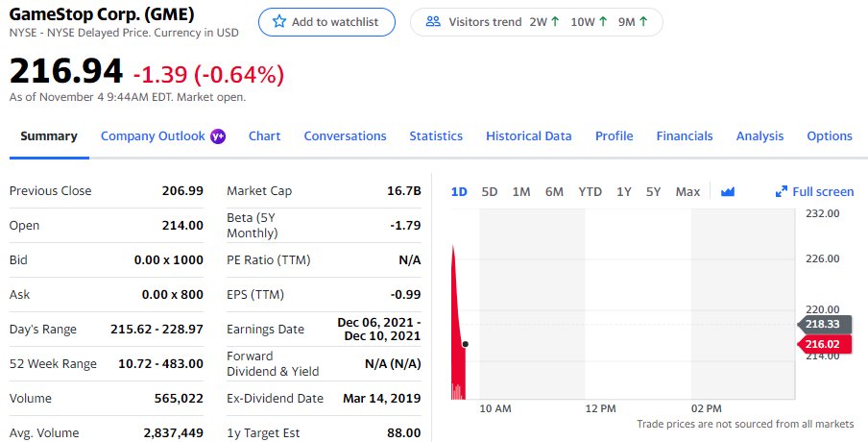Click 1y Target Est value 88.00
The height and width of the screenshot is (442, 868).
tap(404, 432)
